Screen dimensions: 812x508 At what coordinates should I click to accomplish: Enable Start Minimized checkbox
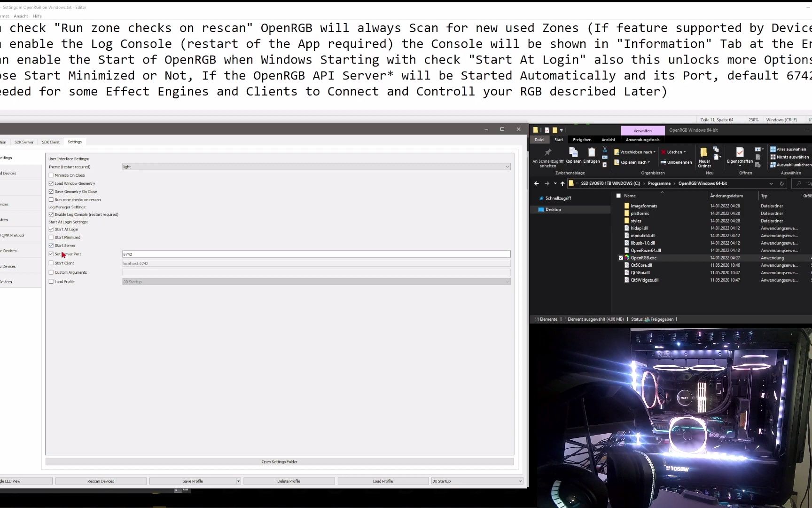click(x=51, y=238)
